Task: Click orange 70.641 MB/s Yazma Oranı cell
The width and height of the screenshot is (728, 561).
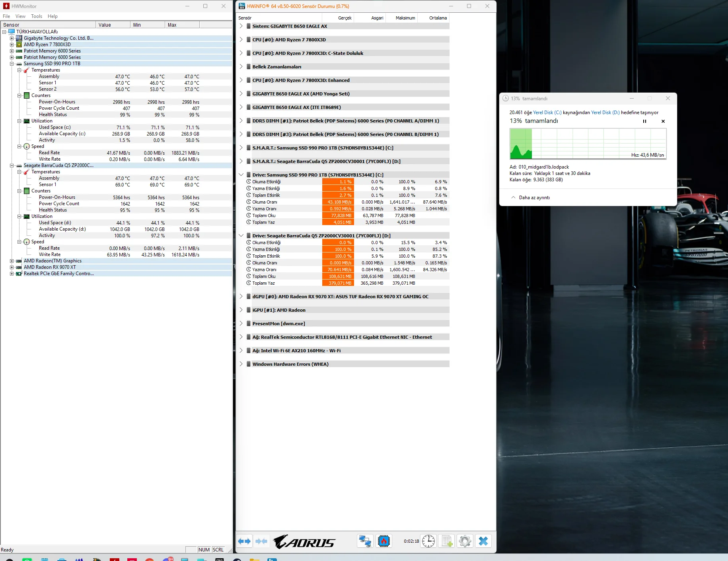Action: click(x=338, y=270)
